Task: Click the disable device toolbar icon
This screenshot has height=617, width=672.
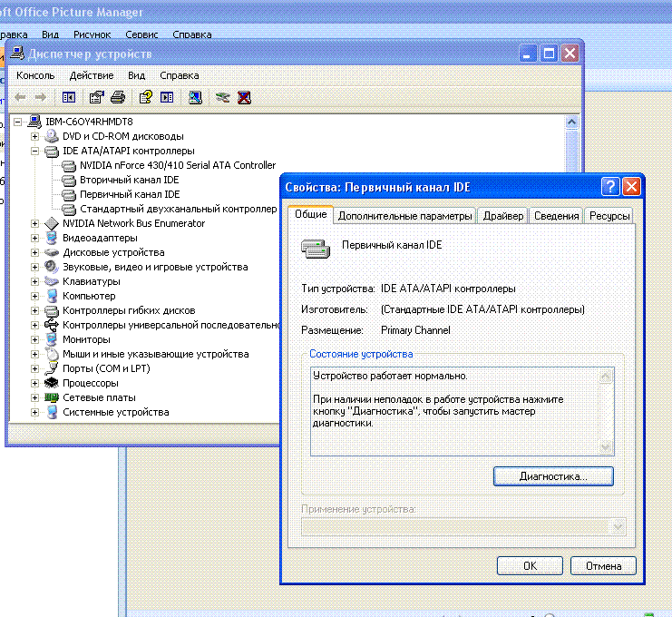Action: pyautogui.click(x=222, y=97)
